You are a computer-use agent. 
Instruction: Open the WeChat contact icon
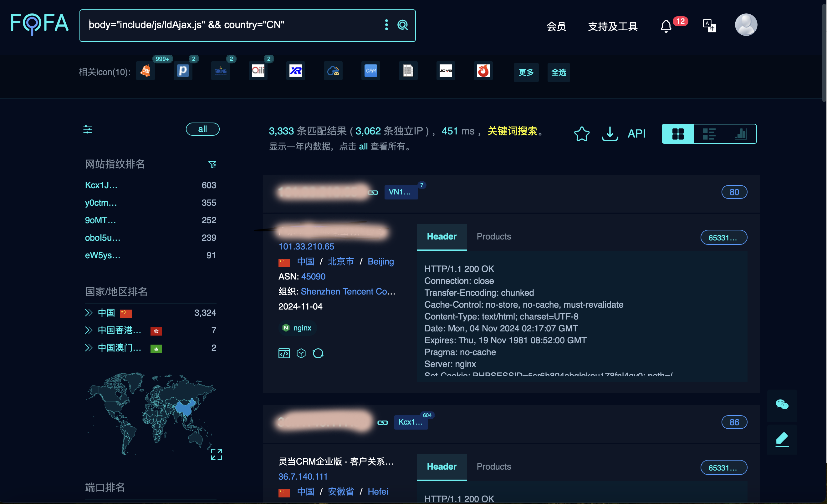(782, 405)
